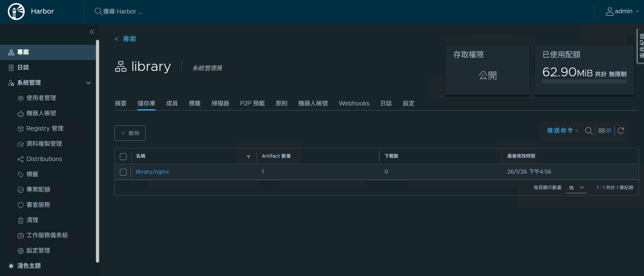Click the Registry 管理 cube icon
Screen dimensions: 644x276
(x=21, y=129)
